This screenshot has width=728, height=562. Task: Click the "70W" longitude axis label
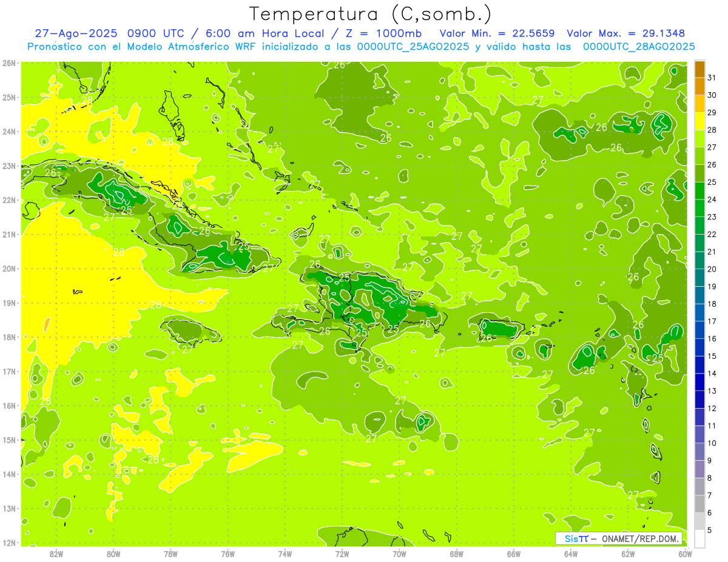[399, 554]
